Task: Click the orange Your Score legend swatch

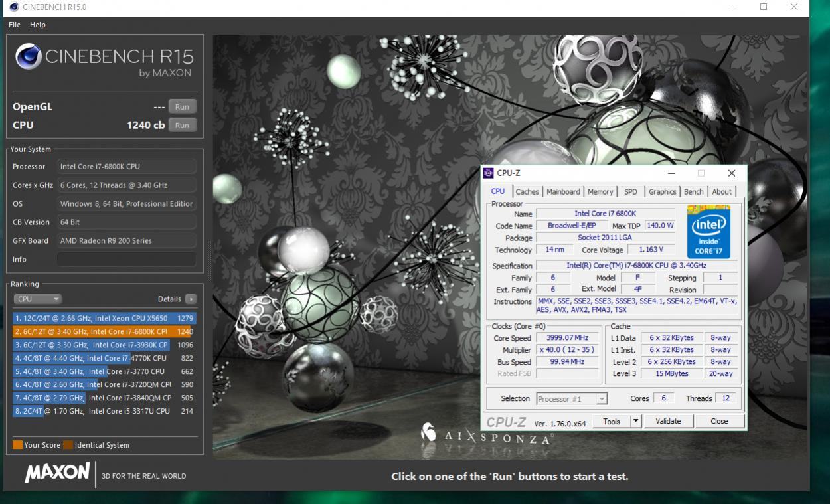Action: point(17,445)
